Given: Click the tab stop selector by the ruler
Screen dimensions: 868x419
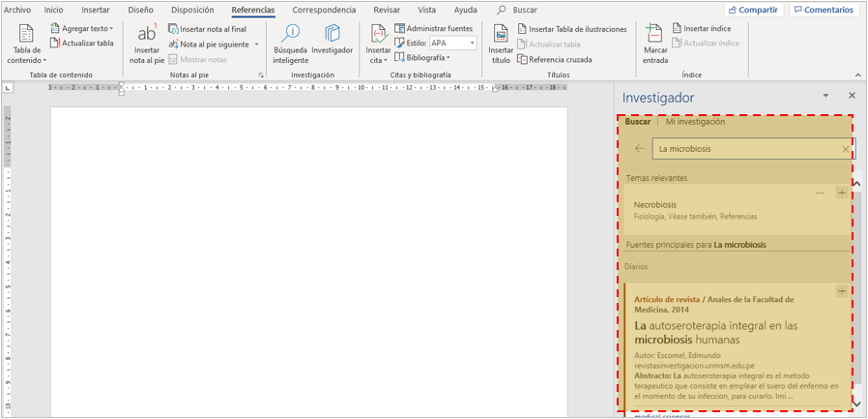Looking at the screenshot, I should [x=8, y=87].
